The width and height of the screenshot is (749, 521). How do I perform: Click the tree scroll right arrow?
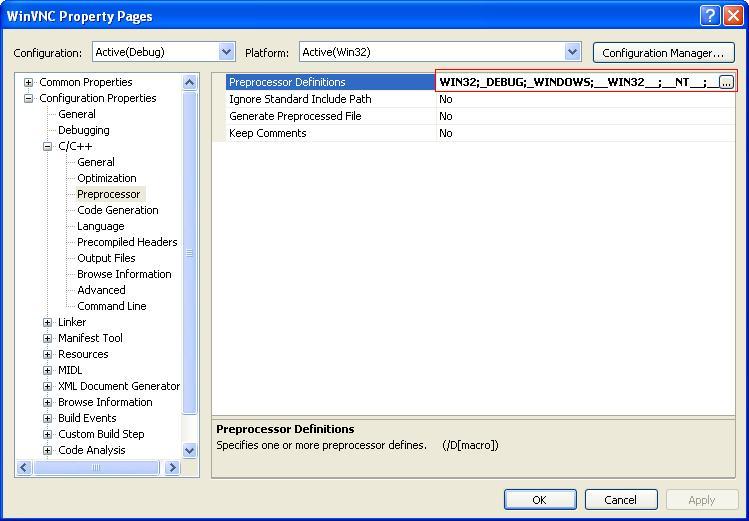coord(172,468)
